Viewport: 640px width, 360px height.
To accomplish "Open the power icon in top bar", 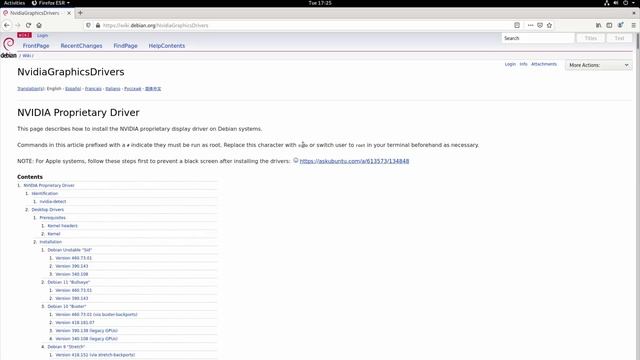I will [x=625, y=3].
